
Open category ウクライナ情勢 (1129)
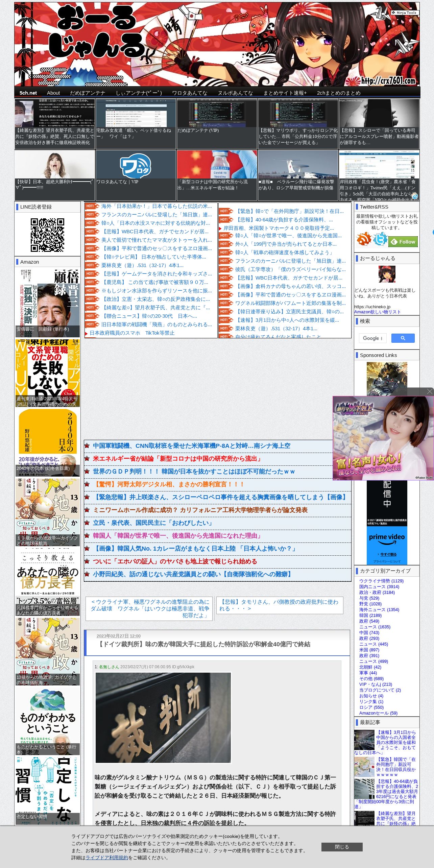click(x=381, y=581)
